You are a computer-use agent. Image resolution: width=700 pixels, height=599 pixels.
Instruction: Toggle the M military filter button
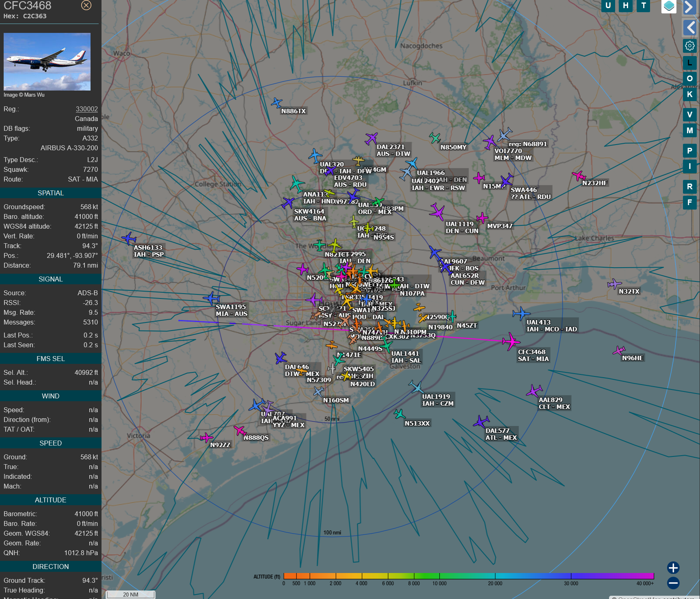click(689, 130)
